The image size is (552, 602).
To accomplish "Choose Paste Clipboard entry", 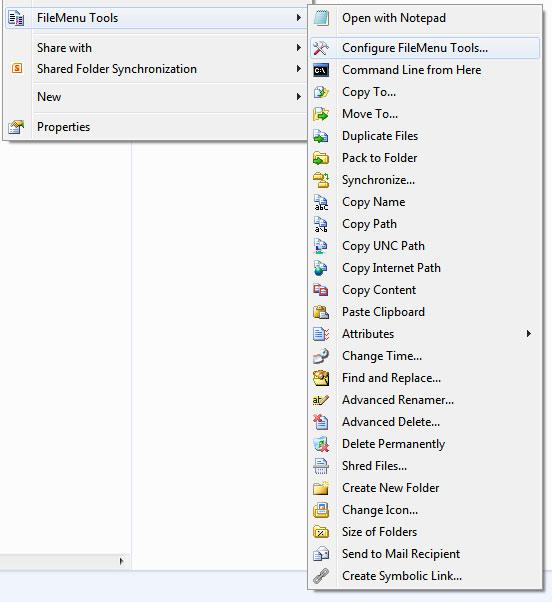I will coord(425,312).
